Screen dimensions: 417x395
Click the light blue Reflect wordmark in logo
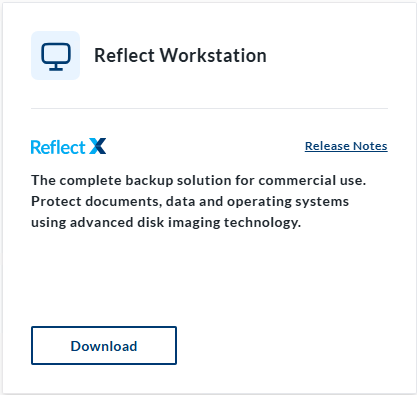coord(58,147)
